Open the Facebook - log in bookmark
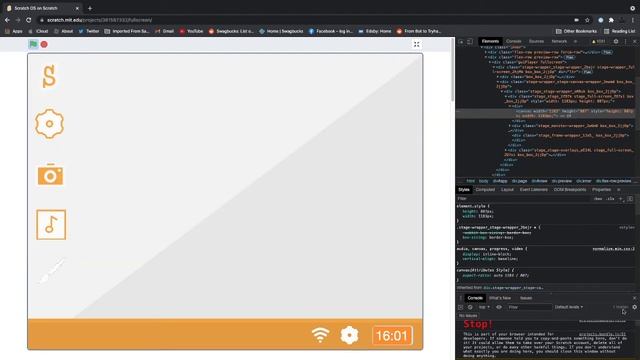Viewport: 640px width, 360px height. pos(331,31)
